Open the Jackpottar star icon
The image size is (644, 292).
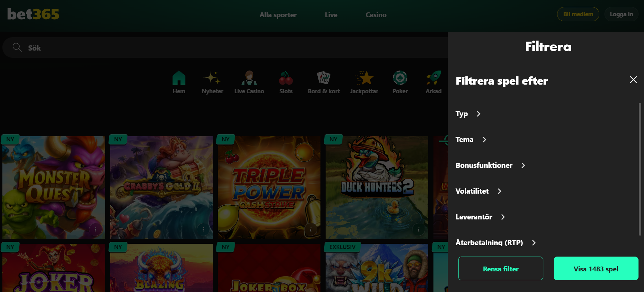pos(364,78)
